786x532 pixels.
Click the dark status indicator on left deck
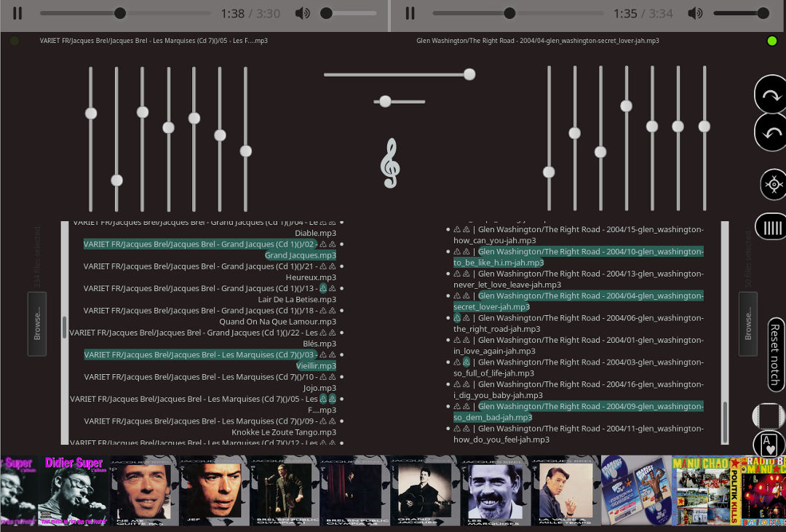(14, 41)
